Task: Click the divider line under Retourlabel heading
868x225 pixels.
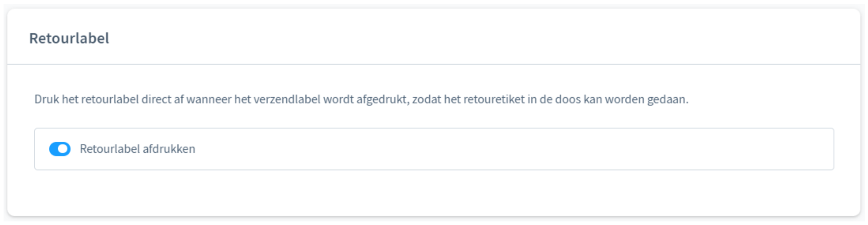Action: tap(434, 63)
